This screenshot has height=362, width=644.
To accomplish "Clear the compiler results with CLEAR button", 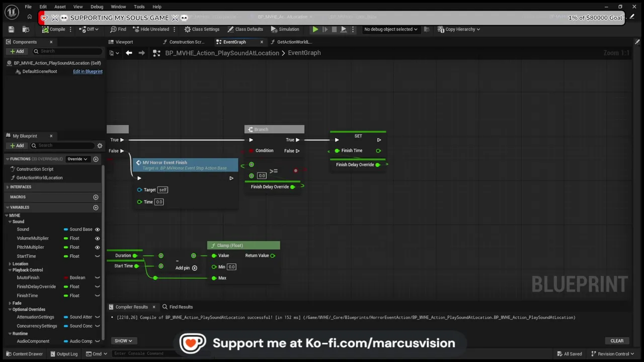I will 617,341.
